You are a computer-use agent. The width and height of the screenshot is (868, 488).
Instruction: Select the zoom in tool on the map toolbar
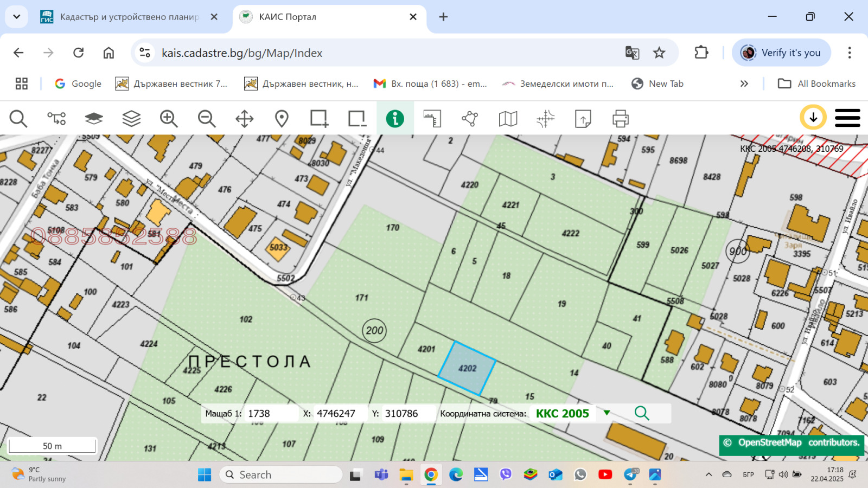pyautogui.click(x=169, y=118)
